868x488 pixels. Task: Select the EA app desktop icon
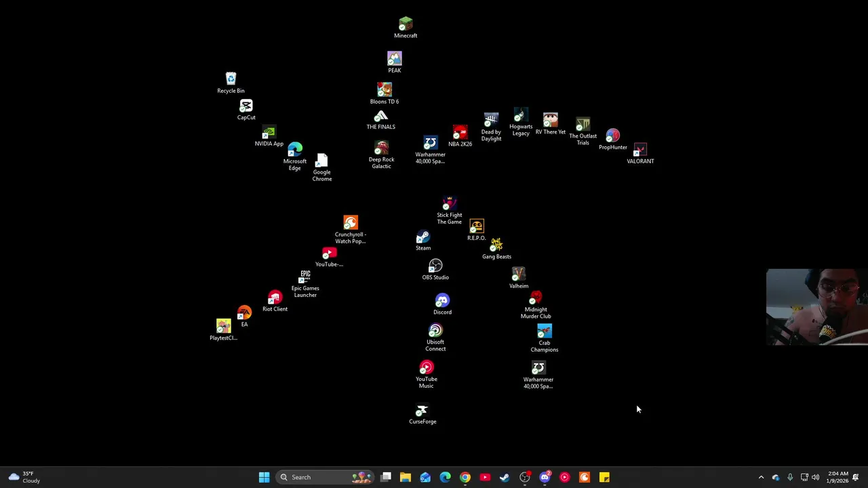pos(245,317)
